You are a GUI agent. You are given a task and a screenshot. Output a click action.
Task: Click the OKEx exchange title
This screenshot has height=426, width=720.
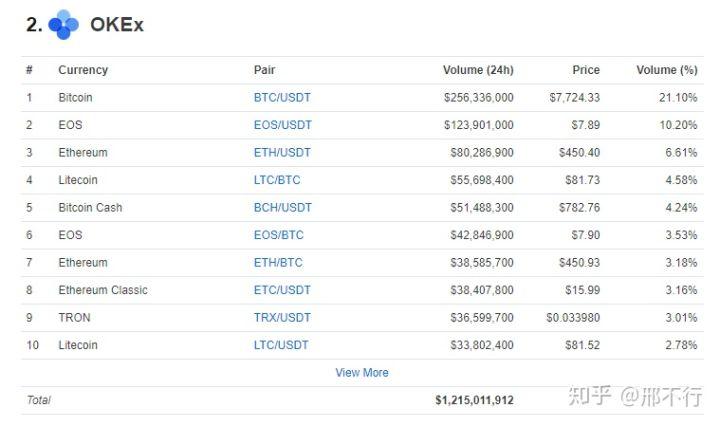pyautogui.click(x=117, y=25)
